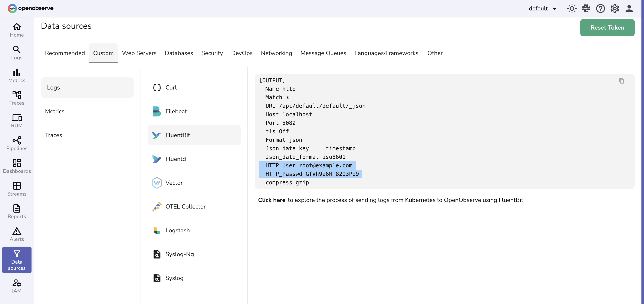This screenshot has width=644, height=304.
Task: Open the help icon in the header
Action: pos(601,8)
